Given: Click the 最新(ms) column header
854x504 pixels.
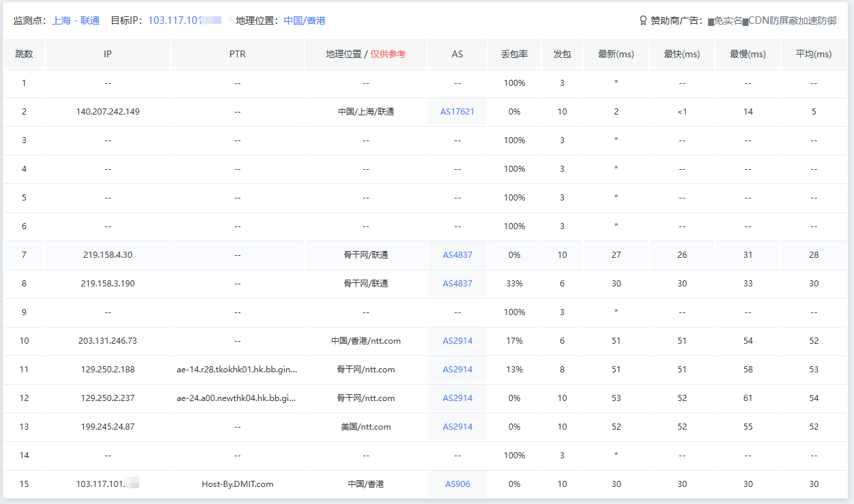Looking at the screenshot, I should tap(616, 54).
